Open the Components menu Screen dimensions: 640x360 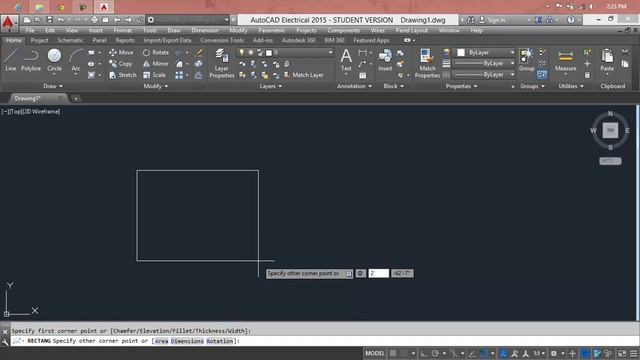[344, 31]
